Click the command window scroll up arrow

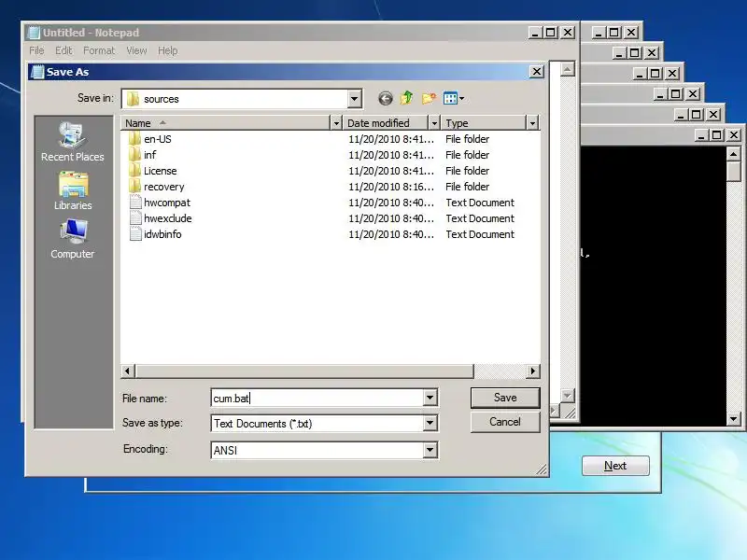(x=734, y=154)
